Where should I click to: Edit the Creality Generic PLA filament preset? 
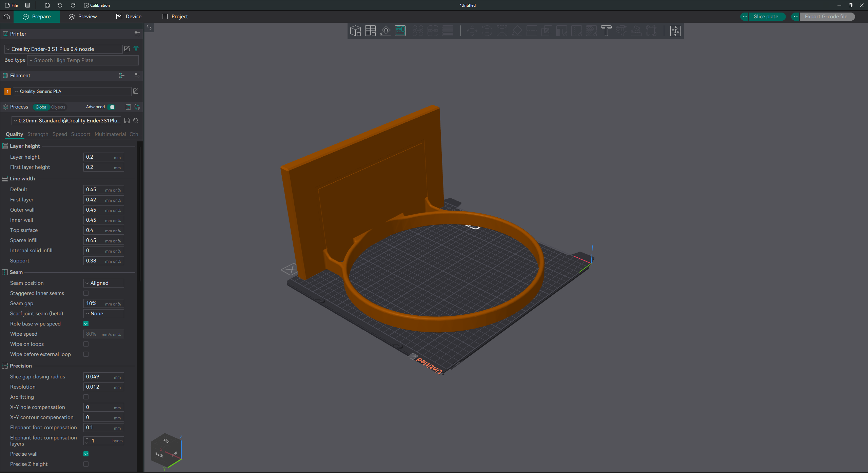coord(136,91)
